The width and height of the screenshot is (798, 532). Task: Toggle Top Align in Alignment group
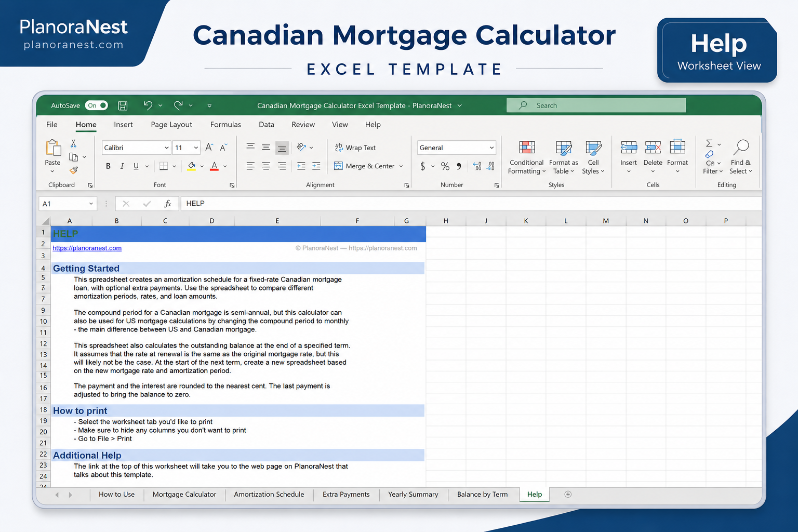click(x=250, y=148)
